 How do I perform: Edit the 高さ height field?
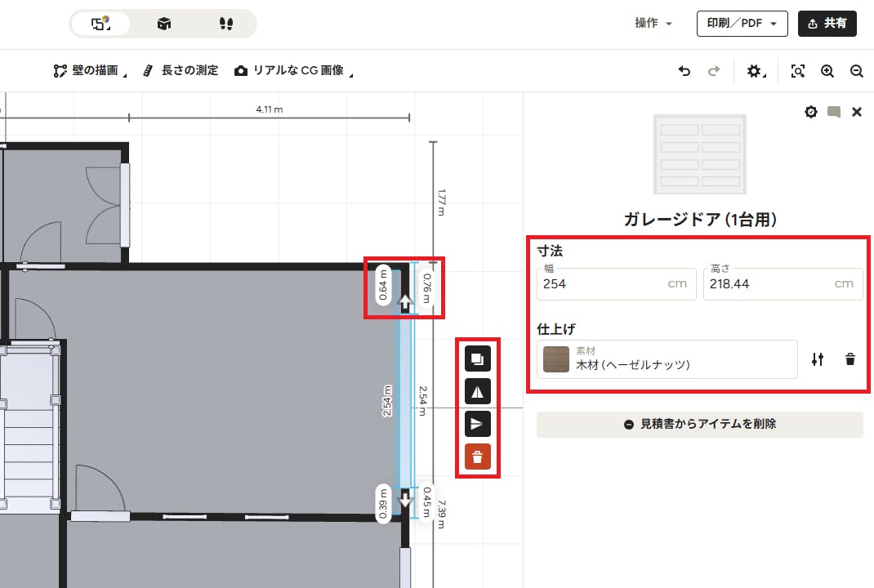point(783,283)
